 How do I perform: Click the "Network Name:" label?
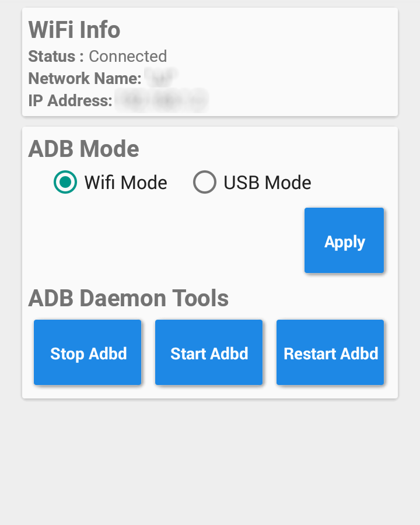85,78
